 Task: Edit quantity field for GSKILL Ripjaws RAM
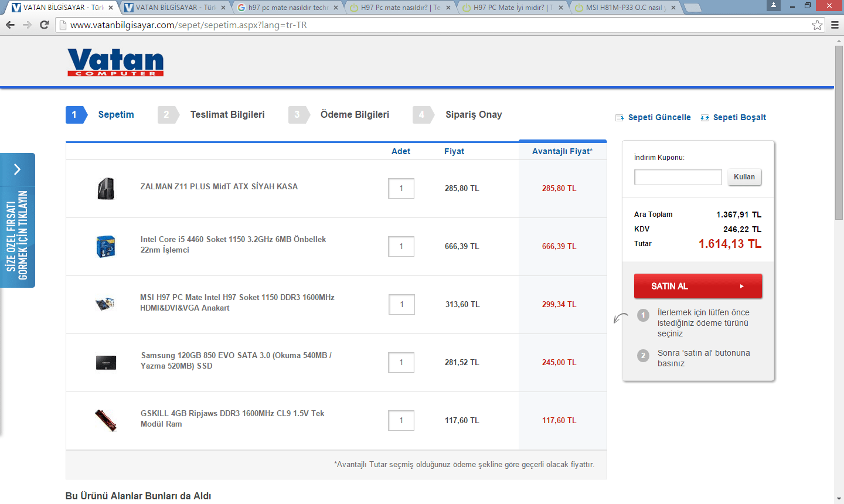click(x=401, y=421)
